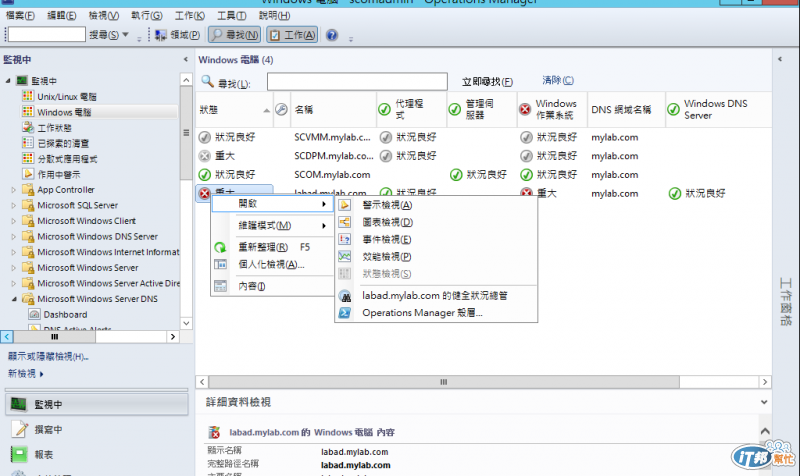Click the 新檢視 link
The image size is (800, 476).
26,373
